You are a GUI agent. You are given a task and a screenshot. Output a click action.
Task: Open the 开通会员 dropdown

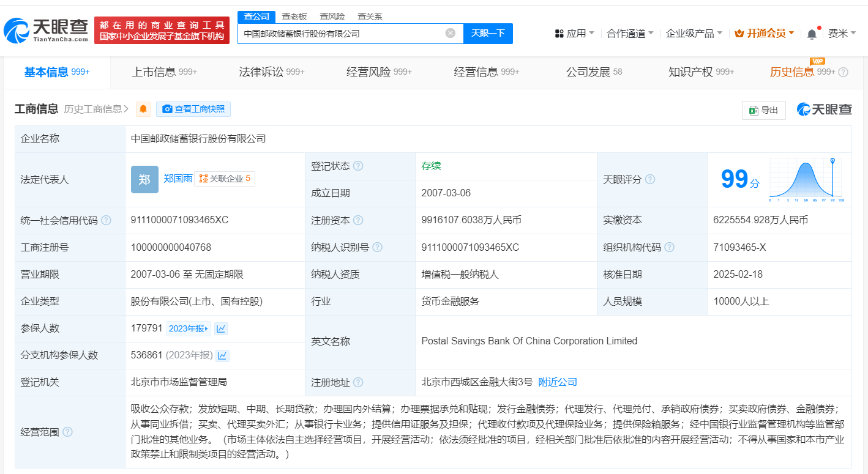pos(765,33)
